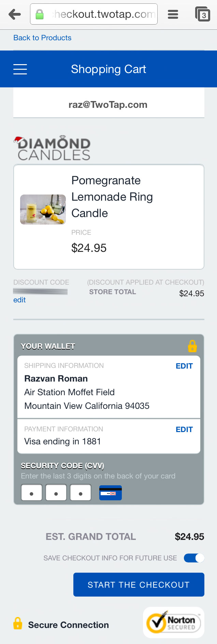Screen dimensions: 217x644
Task: Focus the second CVV digit box
Action: [56, 493]
